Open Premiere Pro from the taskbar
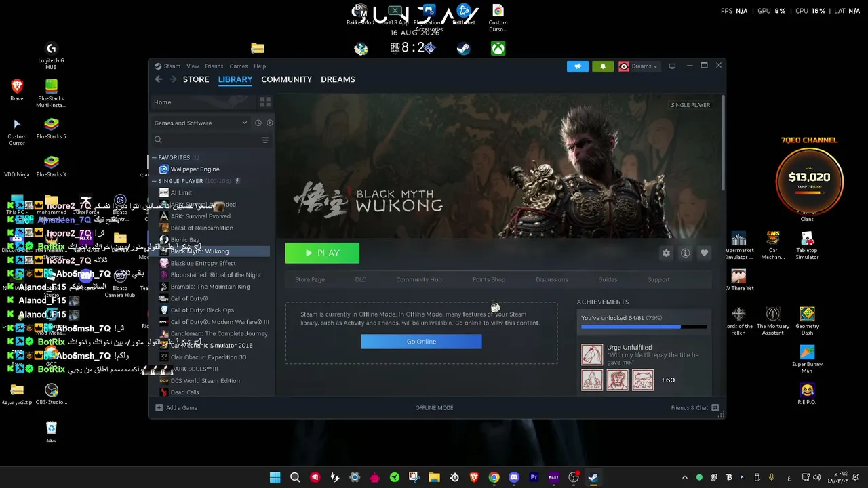This screenshot has width=868, height=488. (x=534, y=477)
